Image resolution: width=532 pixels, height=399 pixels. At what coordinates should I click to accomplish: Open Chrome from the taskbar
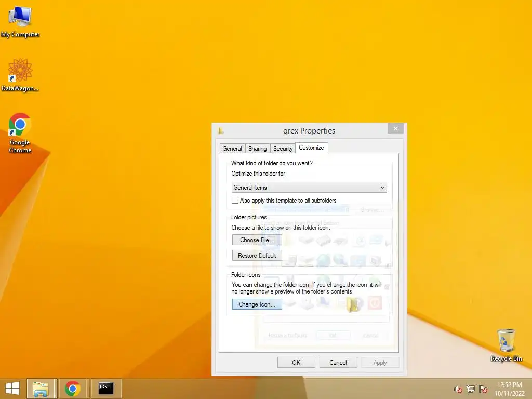click(73, 389)
